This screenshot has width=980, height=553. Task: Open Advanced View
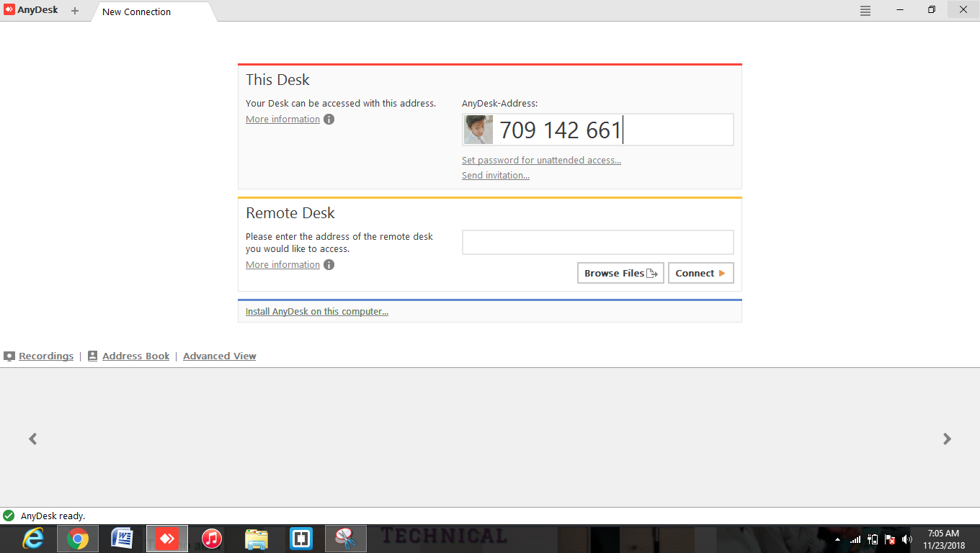(219, 356)
